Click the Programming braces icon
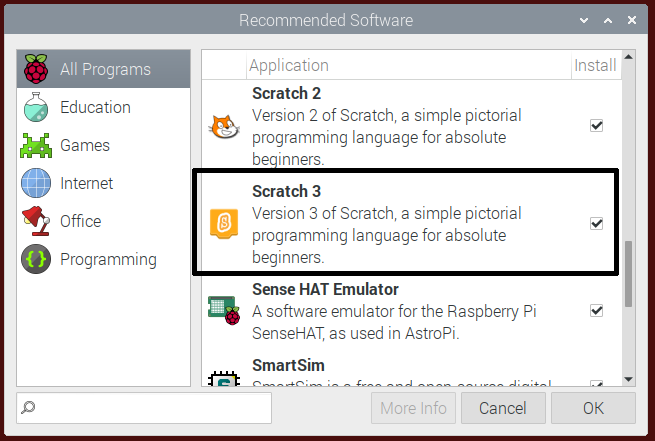 click(x=36, y=259)
